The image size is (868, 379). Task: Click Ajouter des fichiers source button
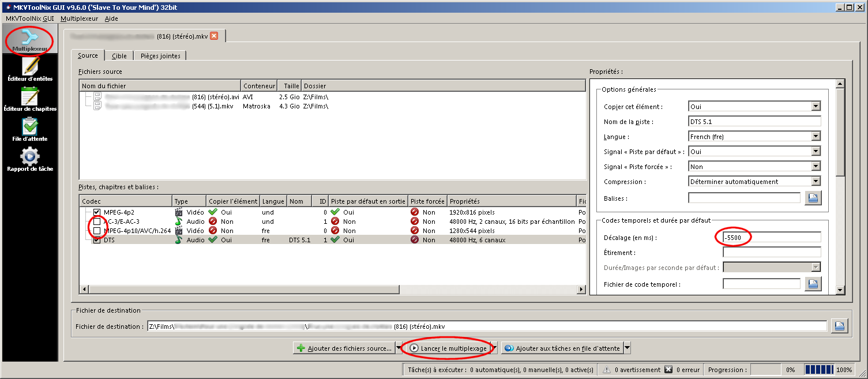pyautogui.click(x=344, y=348)
